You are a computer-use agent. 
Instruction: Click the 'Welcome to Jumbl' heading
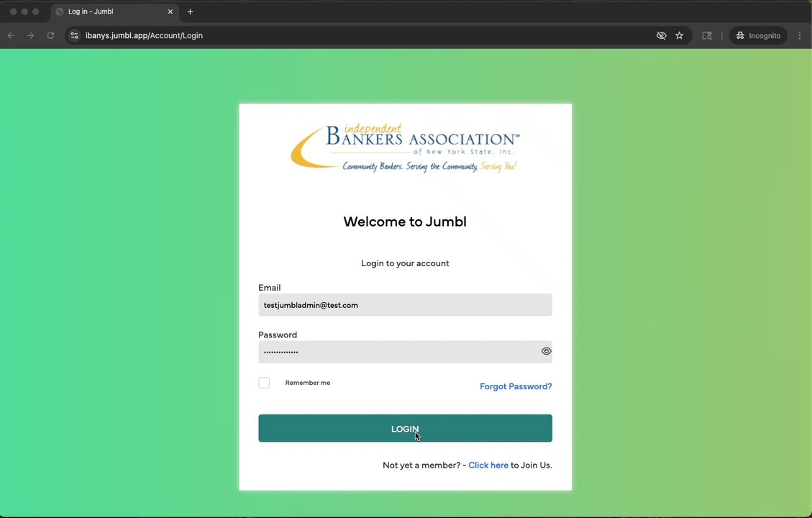click(405, 222)
